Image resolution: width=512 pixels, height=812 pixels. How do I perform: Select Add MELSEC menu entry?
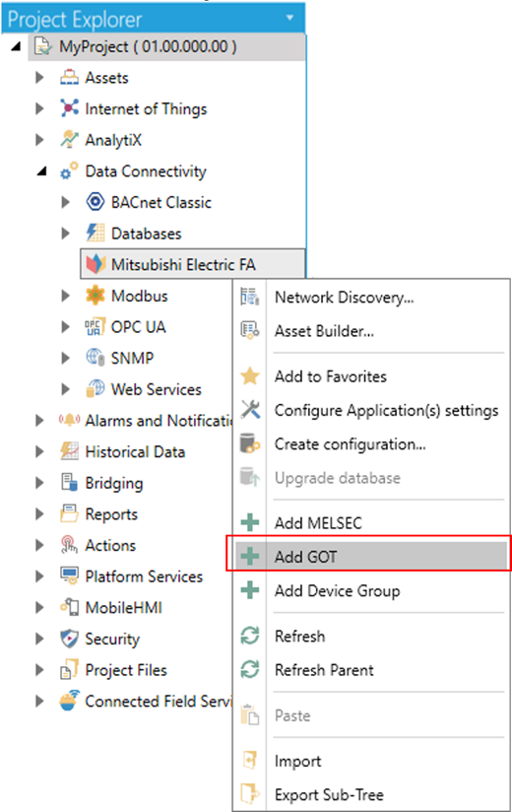[371, 522]
